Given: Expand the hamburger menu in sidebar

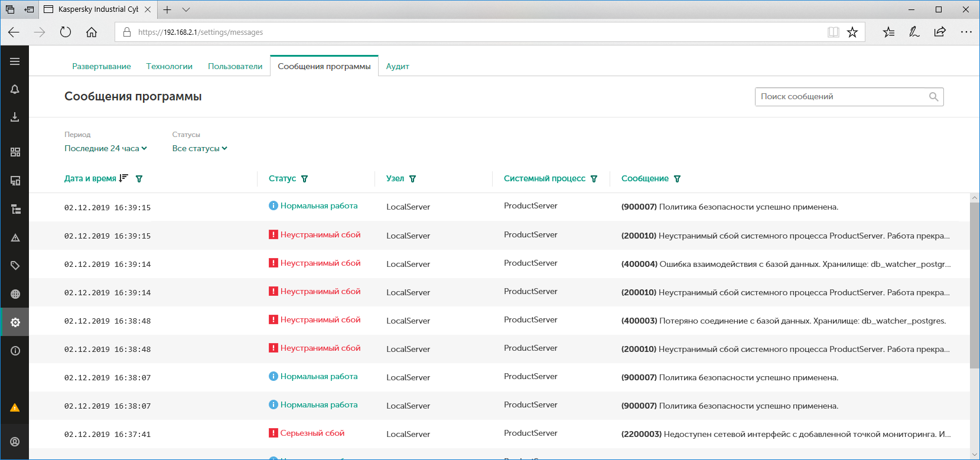Looking at the screenshot, I should [x=15, y=61].
